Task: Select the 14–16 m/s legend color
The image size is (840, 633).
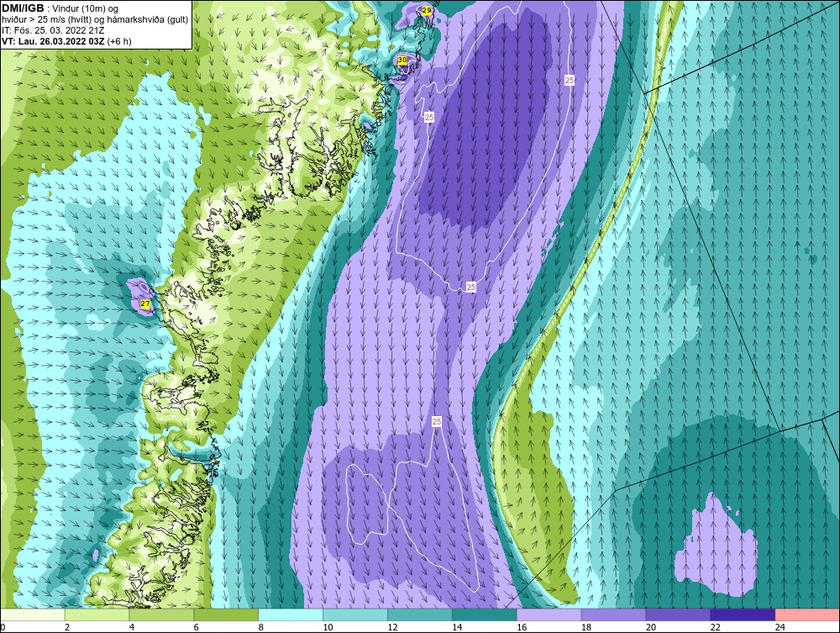Action: tap(485, 615)
